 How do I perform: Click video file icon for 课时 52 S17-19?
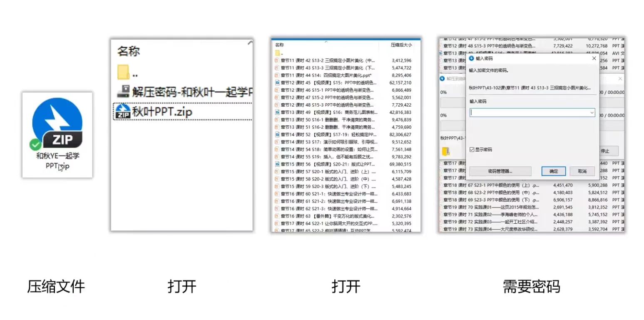276,135
